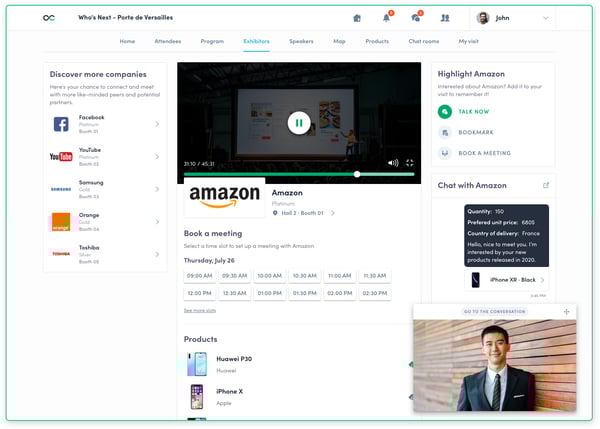Switch to the Attendees tab
This screenshot has width=600, height=429.
point(168,41)
